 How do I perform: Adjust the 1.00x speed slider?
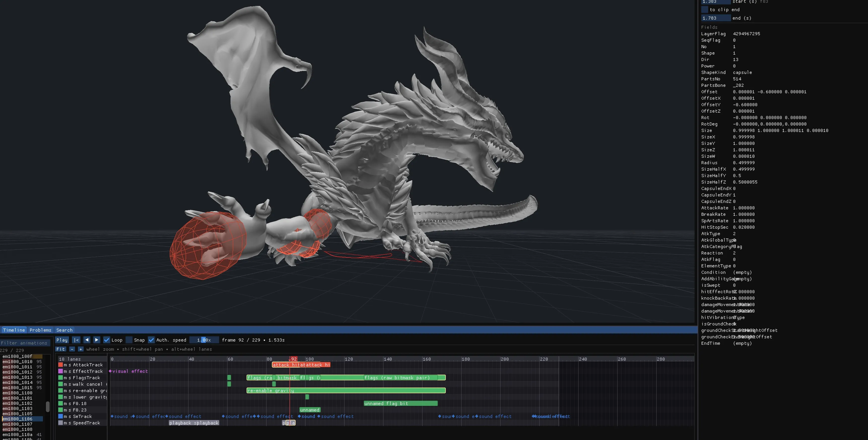[204, 340]
